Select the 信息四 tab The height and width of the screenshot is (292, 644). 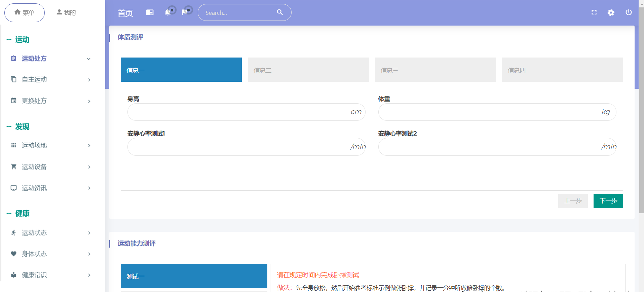coord(562,70)
